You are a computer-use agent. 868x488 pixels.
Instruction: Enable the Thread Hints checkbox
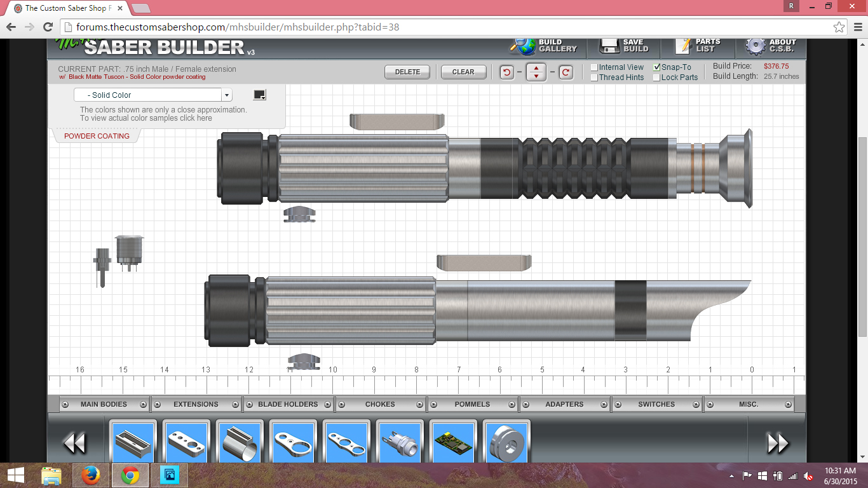coord(594,78)
